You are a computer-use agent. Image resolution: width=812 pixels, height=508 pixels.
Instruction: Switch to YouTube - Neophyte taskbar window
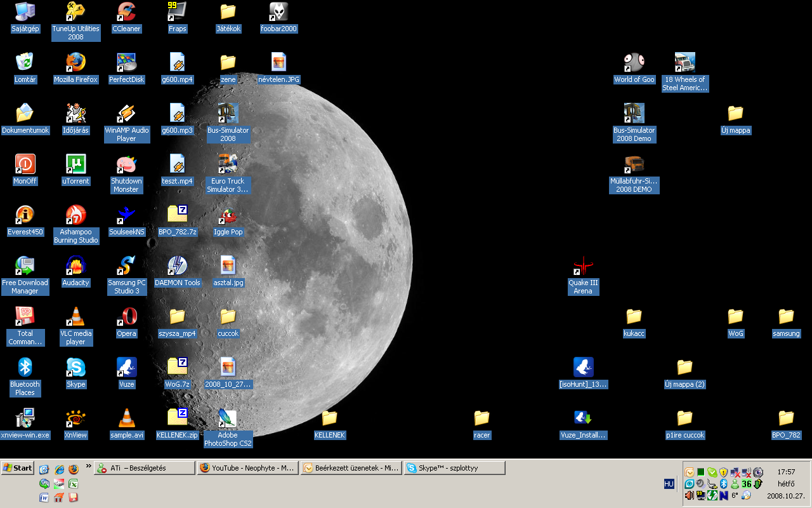(x=248, y=468)
